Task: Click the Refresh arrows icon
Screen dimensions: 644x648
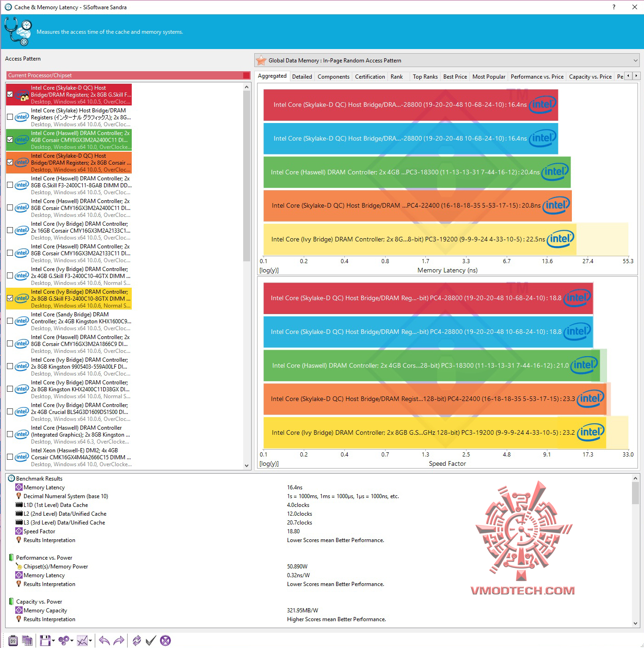Action: 136,641
